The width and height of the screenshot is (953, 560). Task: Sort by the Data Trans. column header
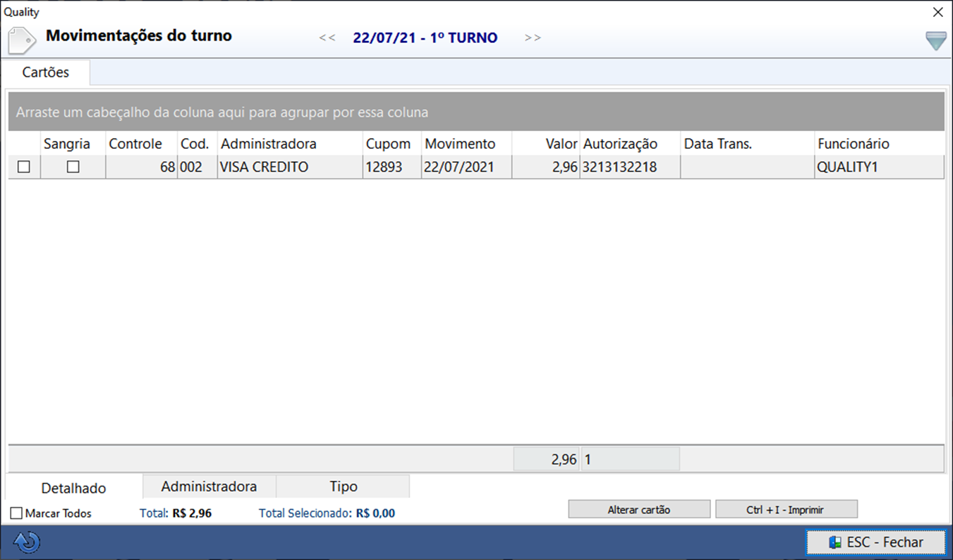click(747, 144)
